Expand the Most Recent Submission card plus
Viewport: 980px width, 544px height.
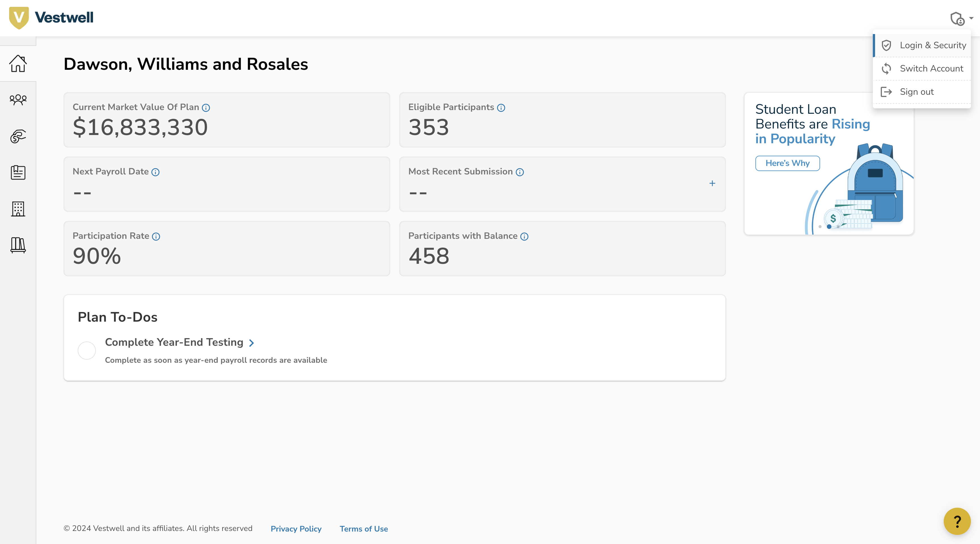pyautogui.click(x=712, y=183)
